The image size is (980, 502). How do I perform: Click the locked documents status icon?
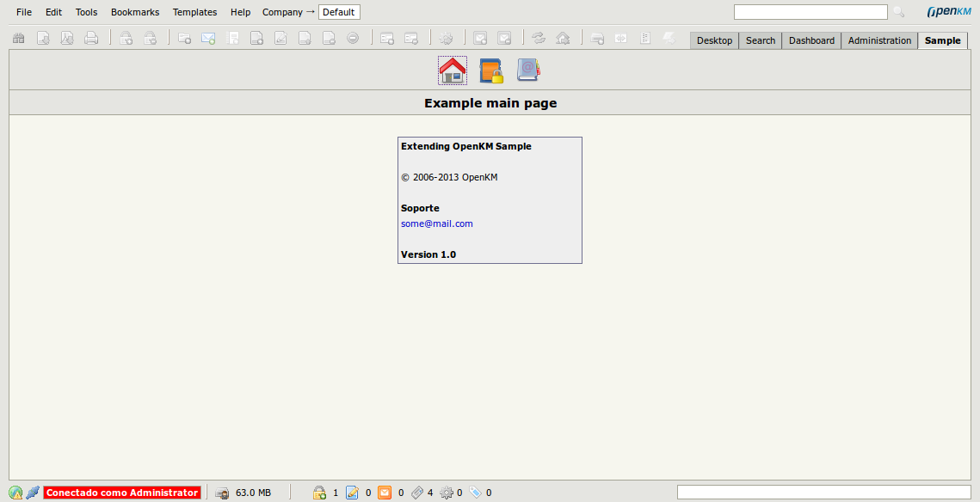click(x=319, y=493)
